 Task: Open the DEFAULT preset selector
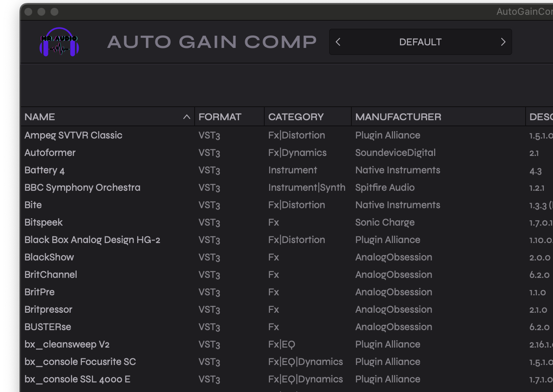(x=420, y=42)
